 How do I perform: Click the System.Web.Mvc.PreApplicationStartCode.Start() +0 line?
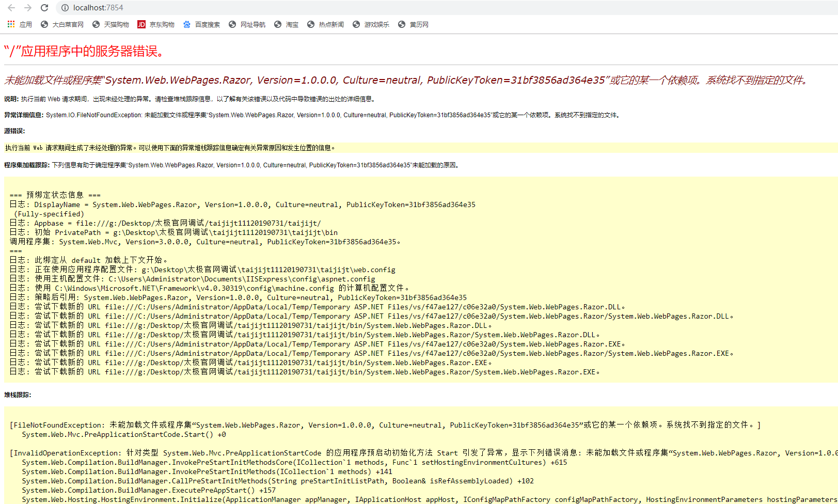pos(124,434)
